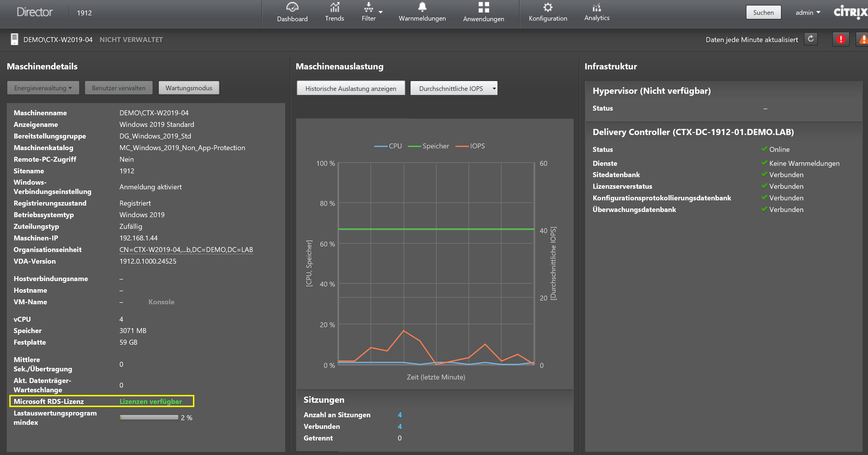The image size is (868, 455).
Task: Click the Organisationseinheit CN=CTX-W2019-04 link
Action: pos(186,250)
